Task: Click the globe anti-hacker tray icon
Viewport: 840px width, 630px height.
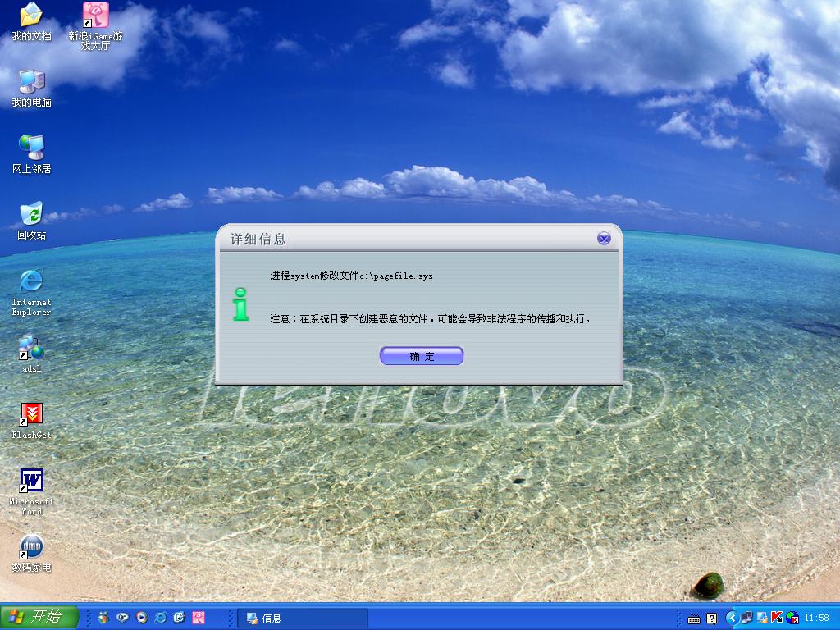Action: click(792, 619)
